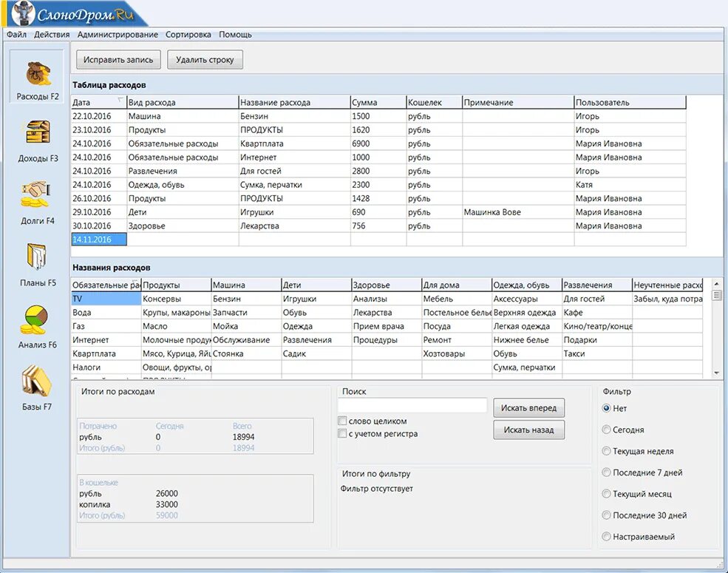Image resolution: width=728 pixels, height=573 pixels.
Task: Click the Для дома column header
Action: point(457,285)
